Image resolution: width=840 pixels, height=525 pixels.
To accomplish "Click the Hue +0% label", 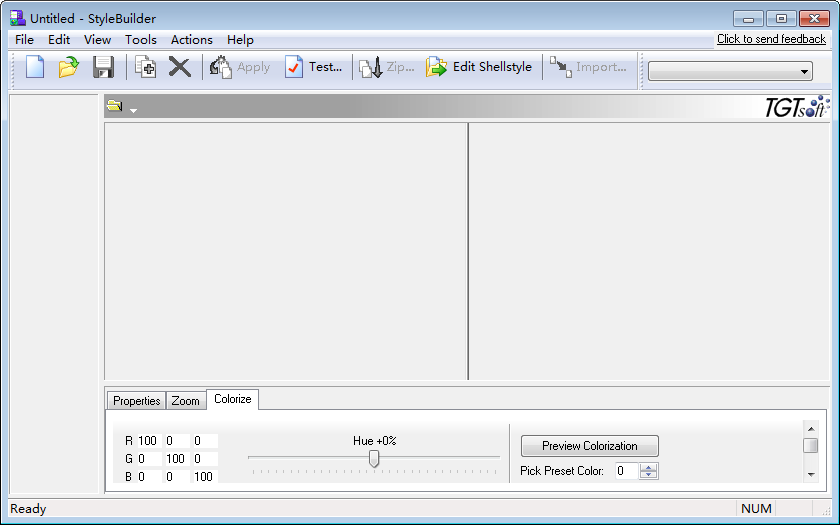I will point(374,441).
